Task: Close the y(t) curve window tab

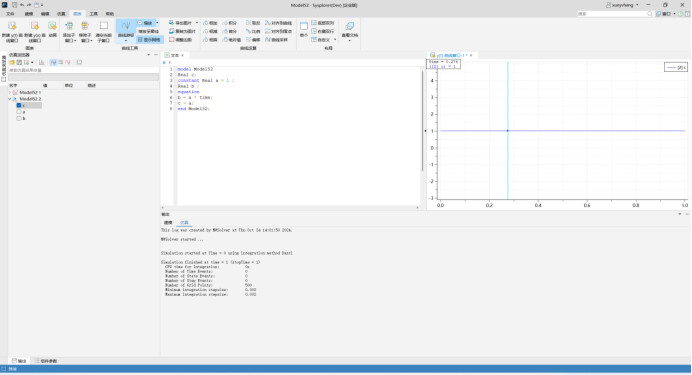Action: pos(471,55)
